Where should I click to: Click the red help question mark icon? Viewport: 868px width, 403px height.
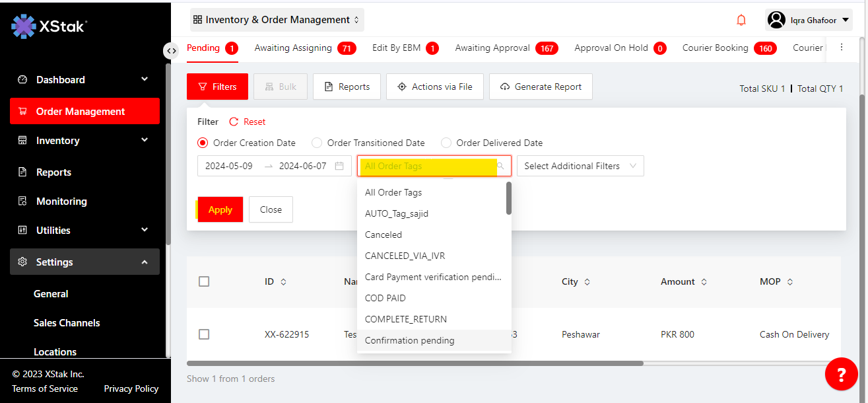(x=841, y=375)
